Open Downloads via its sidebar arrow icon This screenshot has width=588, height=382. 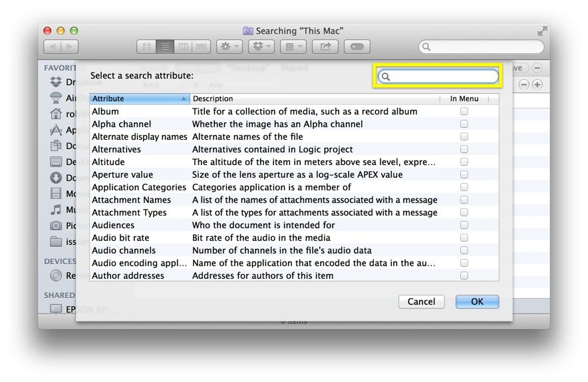click(56, 178)
